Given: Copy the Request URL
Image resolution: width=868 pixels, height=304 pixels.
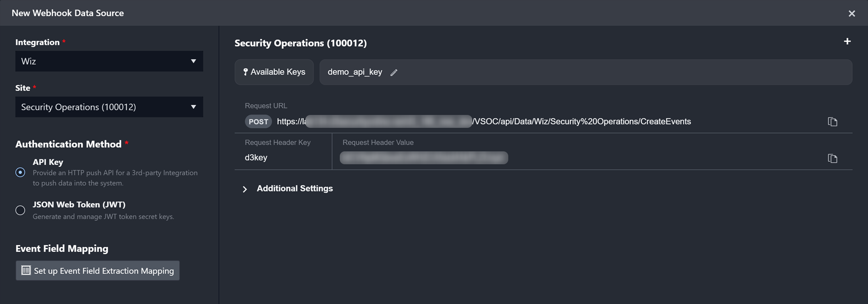Looking at the screenshot, I should coord(832,121).
